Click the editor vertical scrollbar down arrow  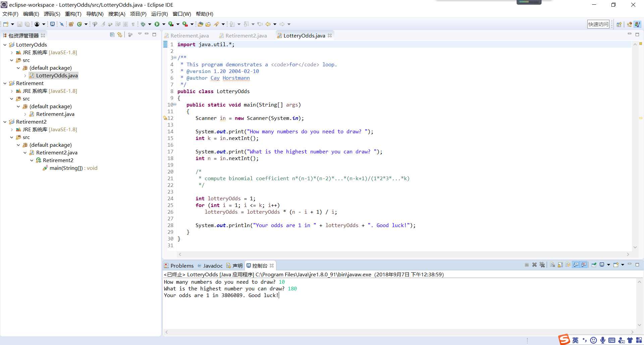[x=635, y=247]
